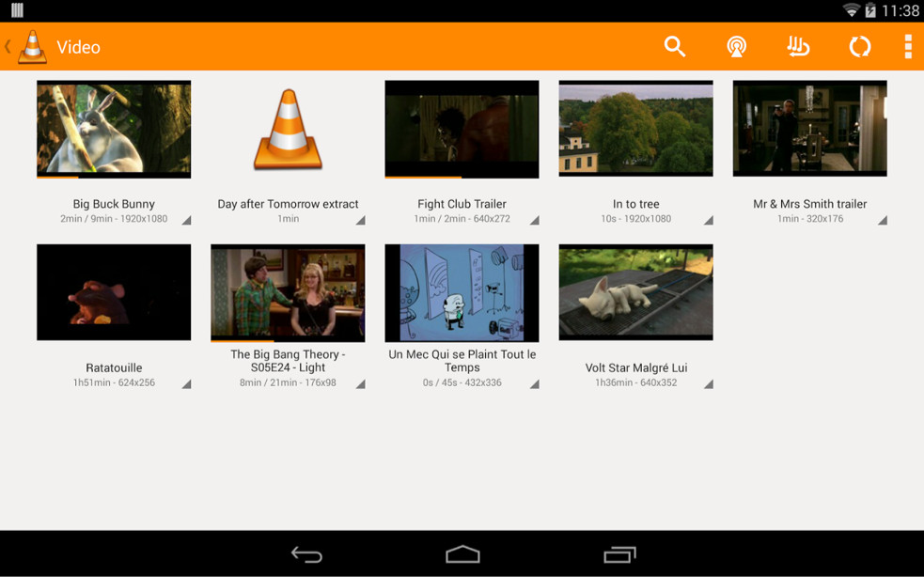Expand options triangle for Big Buck Bunny

[186, 221]
